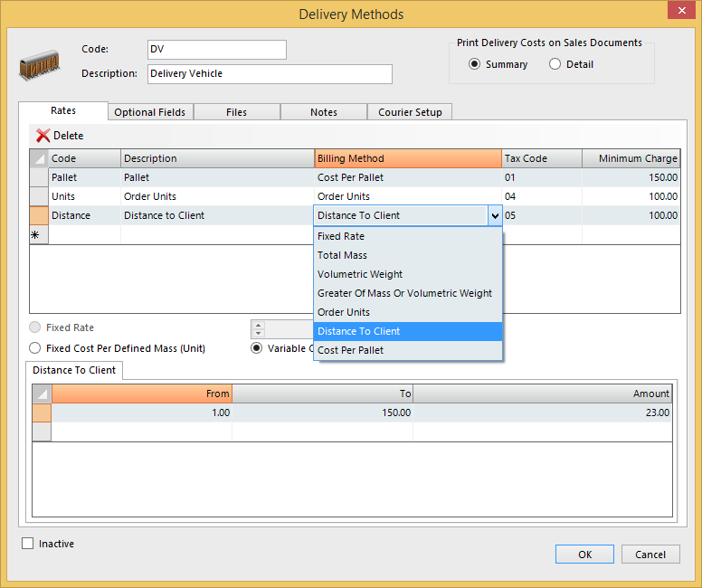Tick the Inactive checkbox
The height and width of the screenshot is (588, 702).
tap(28, 544)
